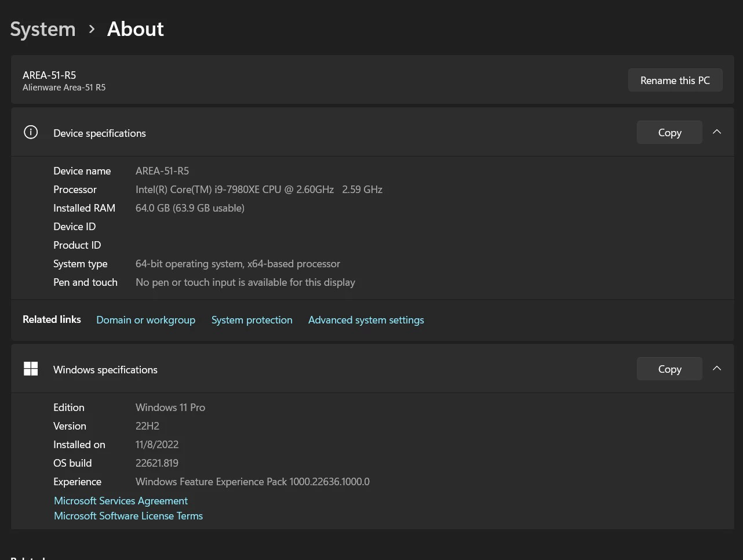Click the Device specifications title

click(100, 133)
